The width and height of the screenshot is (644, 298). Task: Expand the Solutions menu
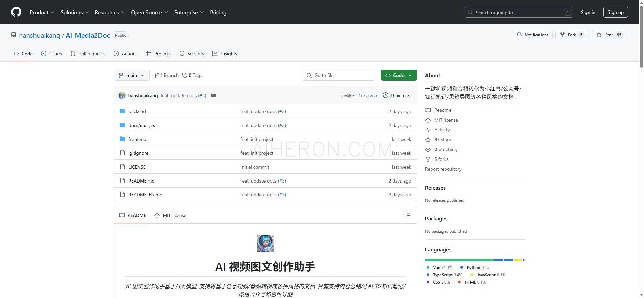click(75, 12)
